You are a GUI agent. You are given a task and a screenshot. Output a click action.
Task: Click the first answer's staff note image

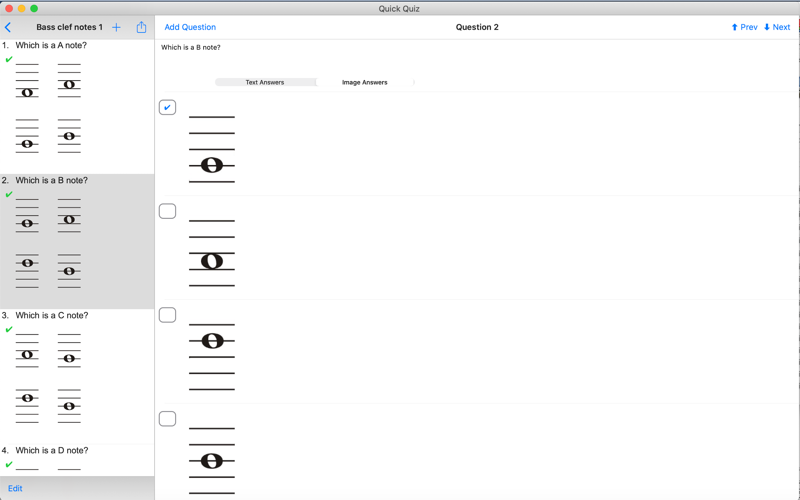212,149
